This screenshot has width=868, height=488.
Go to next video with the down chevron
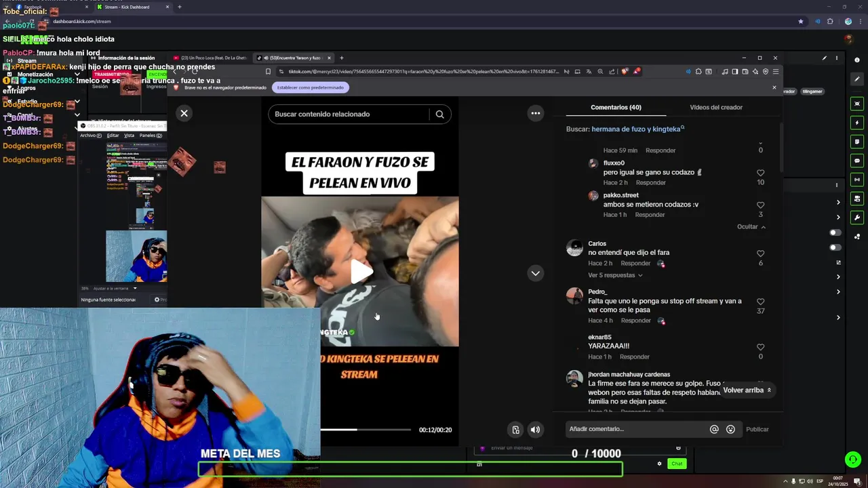pos(536,273)
